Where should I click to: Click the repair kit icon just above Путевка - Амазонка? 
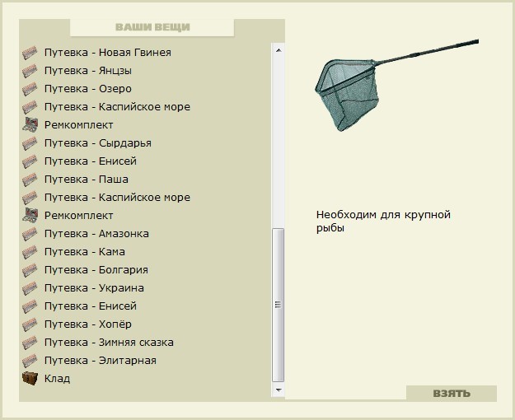point(30,216)
